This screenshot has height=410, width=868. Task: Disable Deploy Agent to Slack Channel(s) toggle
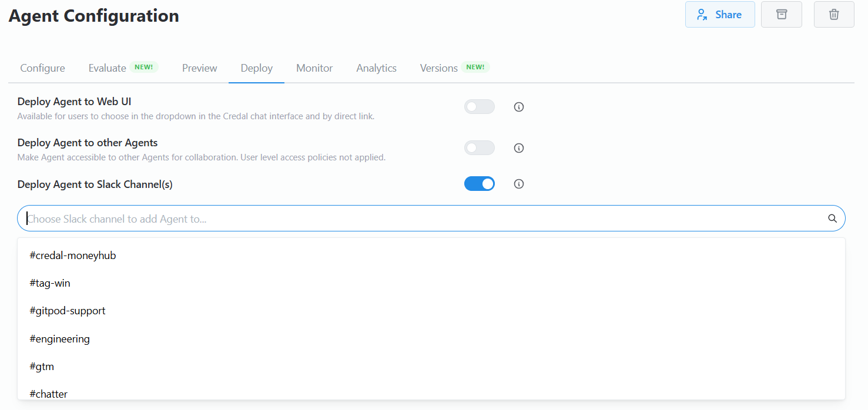[479, 184]
